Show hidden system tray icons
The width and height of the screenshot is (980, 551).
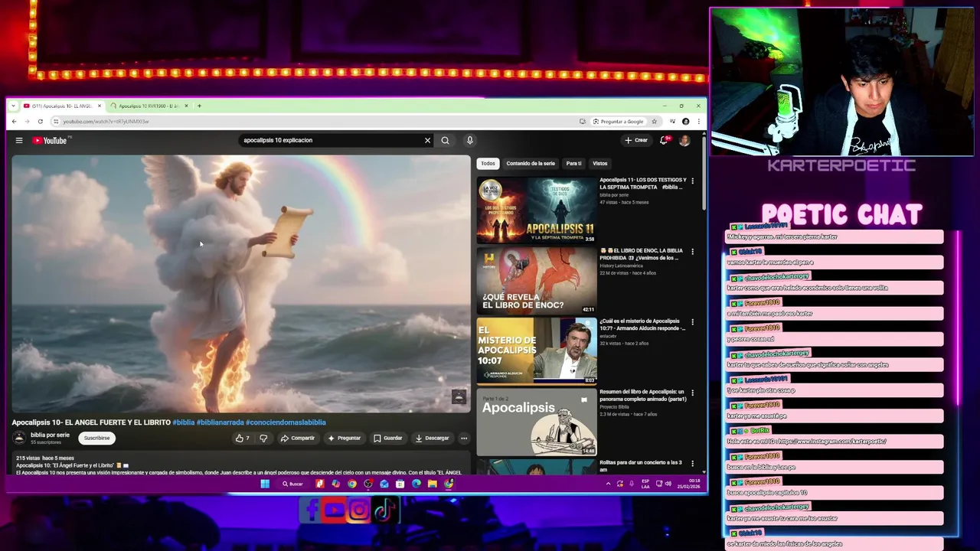click(609, 484)
